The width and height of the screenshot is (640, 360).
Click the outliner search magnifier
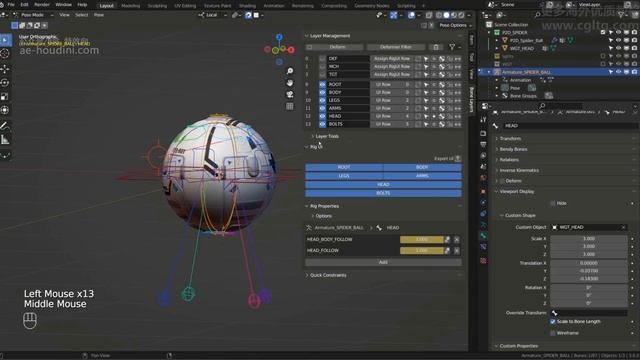tap(538, 15)
